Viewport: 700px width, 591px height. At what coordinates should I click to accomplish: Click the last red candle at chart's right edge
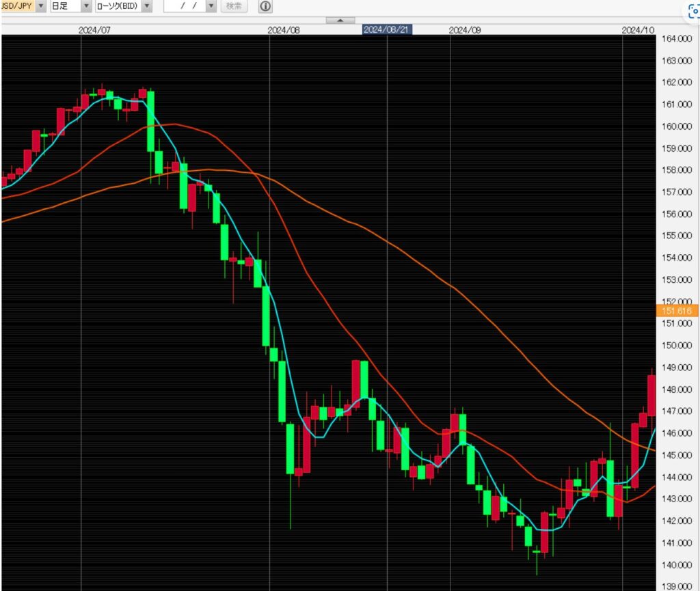pos(651,395)
